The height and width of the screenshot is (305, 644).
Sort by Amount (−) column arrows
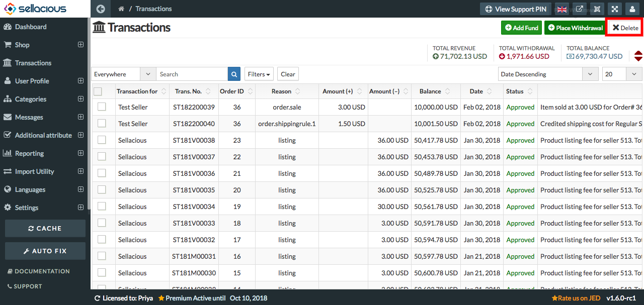pos(406,91)
